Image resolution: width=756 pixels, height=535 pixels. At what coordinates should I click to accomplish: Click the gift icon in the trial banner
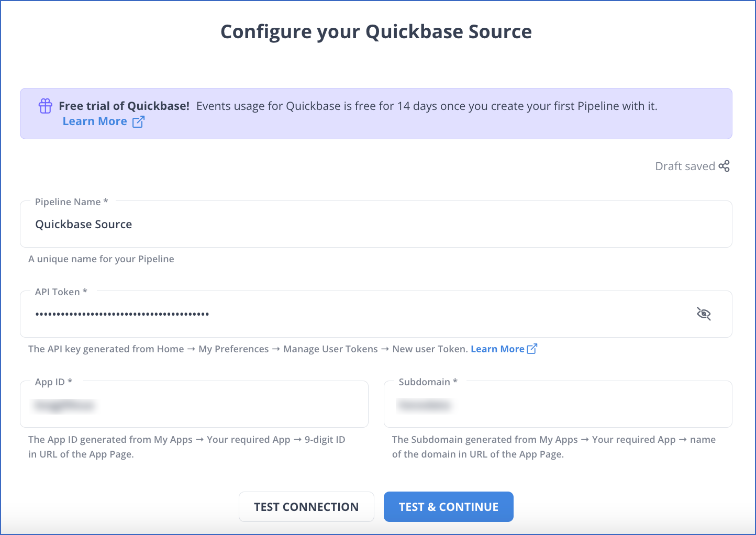point(45,106)
